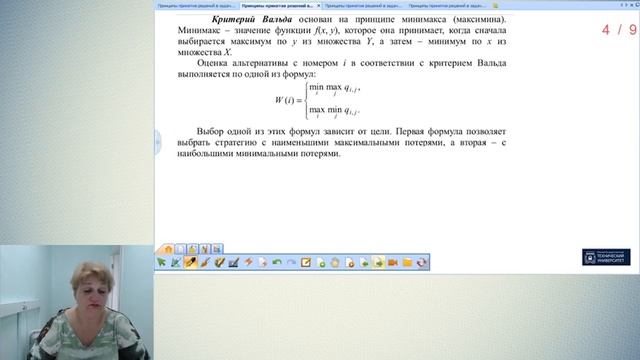
Task: Open the yellow folder icon
Action: coord(407,262)
